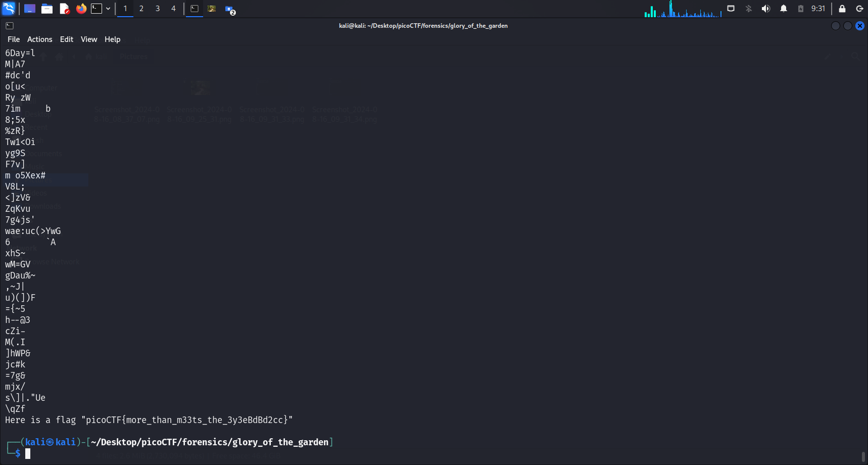Launch Firefox browser from the panel
Image resolution: width=868 pixels, height=465 pixels.
coord(81,9)
